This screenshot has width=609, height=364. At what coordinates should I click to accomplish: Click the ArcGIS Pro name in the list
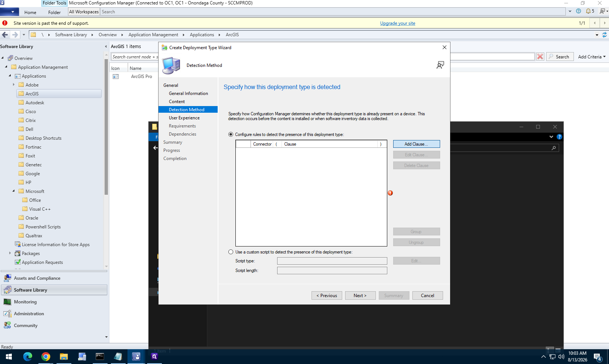142,76
